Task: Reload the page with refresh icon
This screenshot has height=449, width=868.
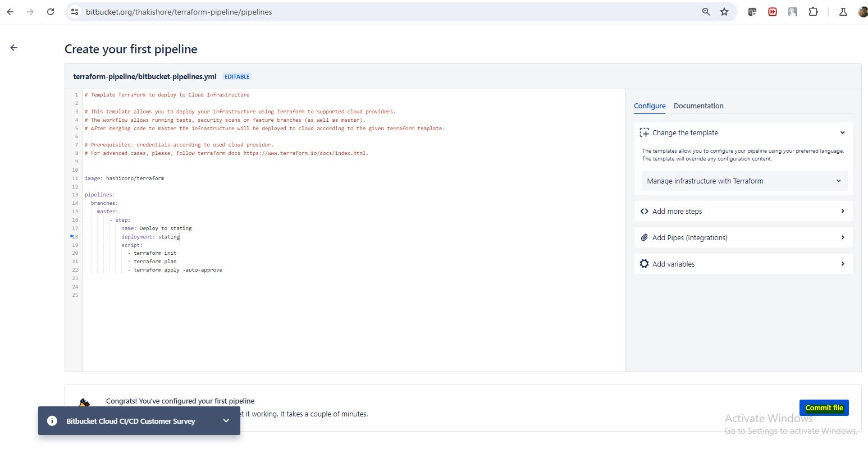Action: [x=51, y=12]
